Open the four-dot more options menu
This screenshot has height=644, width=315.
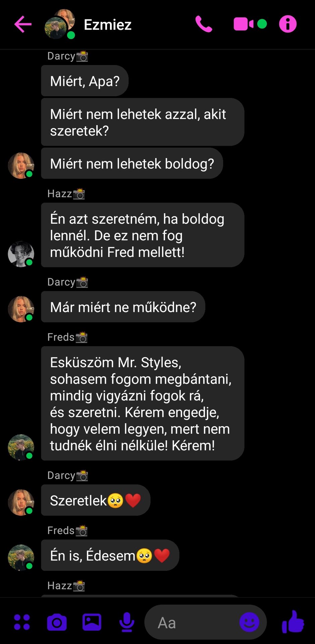[x=22, y=622]
